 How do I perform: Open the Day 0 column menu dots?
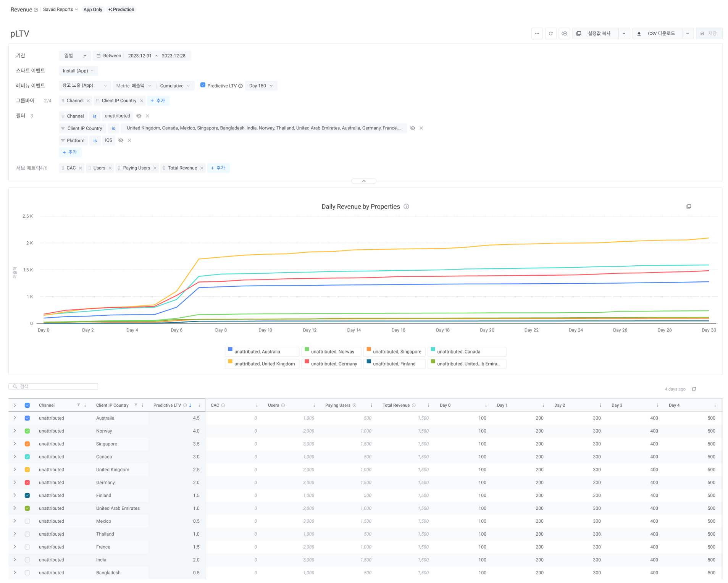(486, 405)
